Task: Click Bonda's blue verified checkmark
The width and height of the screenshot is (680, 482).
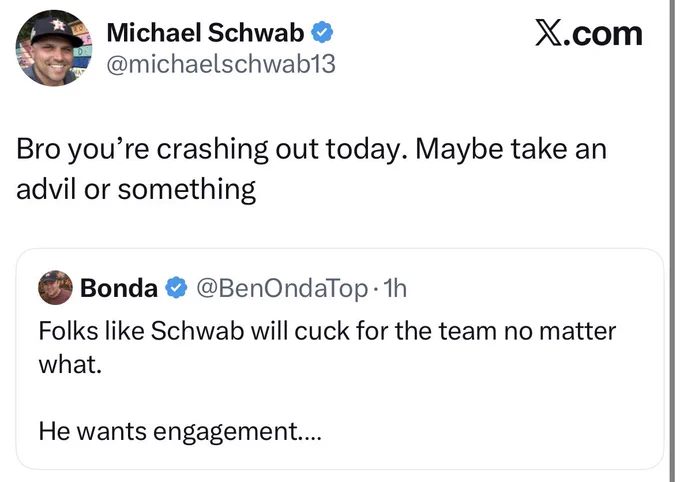Action: click(177, 288)
